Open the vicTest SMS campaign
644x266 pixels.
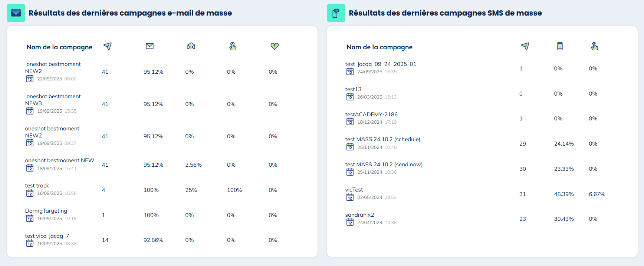354,190
